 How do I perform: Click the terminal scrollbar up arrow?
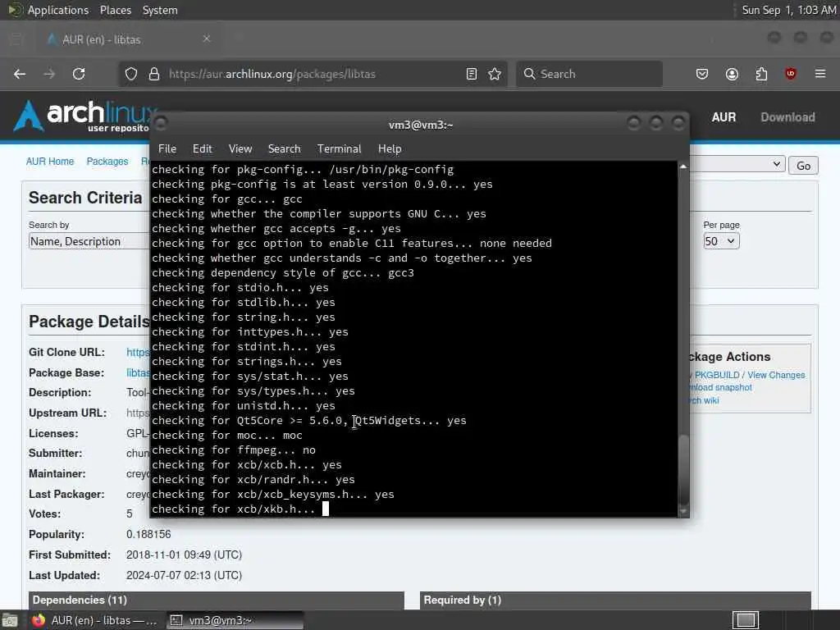(683, 167)
